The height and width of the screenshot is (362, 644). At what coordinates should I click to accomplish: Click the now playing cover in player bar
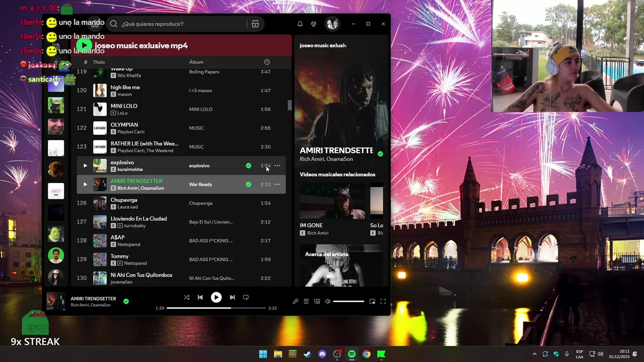[x=56, y=301]
